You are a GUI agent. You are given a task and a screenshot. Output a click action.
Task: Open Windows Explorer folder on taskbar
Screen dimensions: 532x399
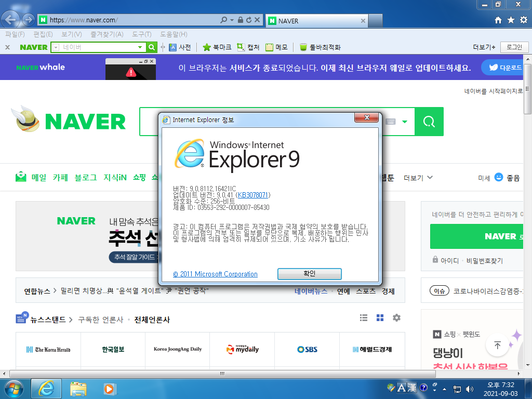(x=78, y=389)
